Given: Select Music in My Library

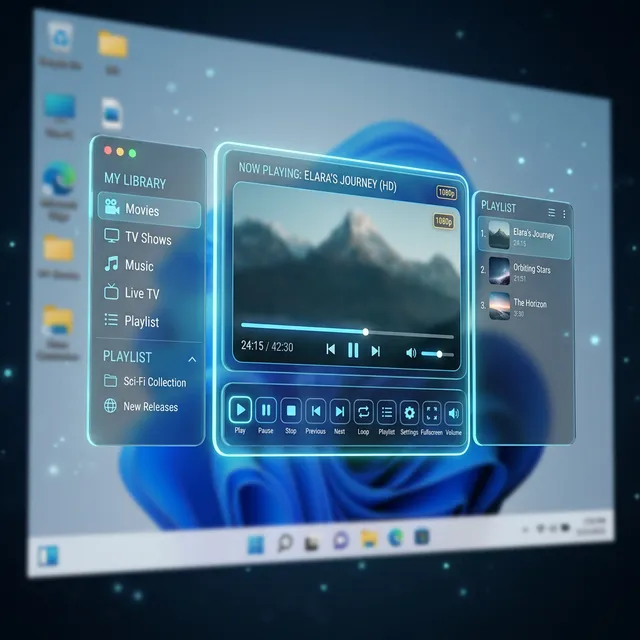Looking at the screenshot, I should coord(129,265).
